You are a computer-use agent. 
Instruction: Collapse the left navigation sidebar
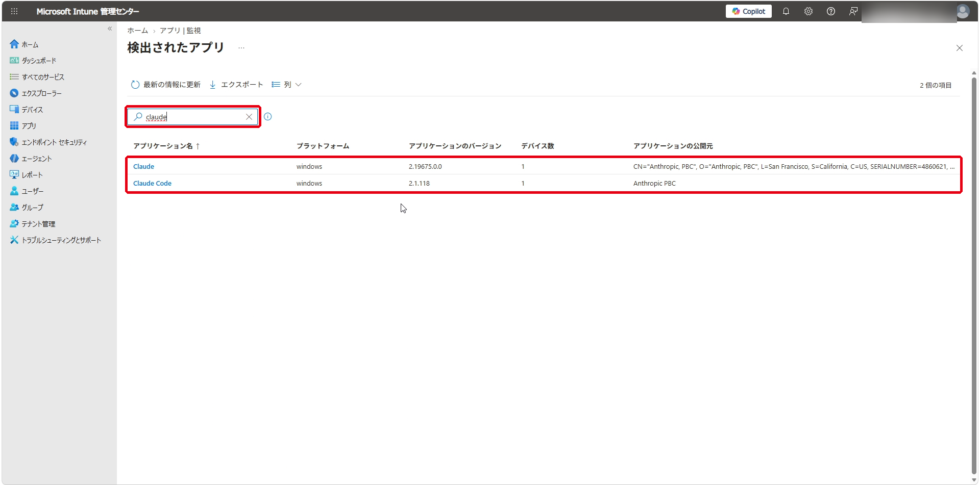pos(110,29)
